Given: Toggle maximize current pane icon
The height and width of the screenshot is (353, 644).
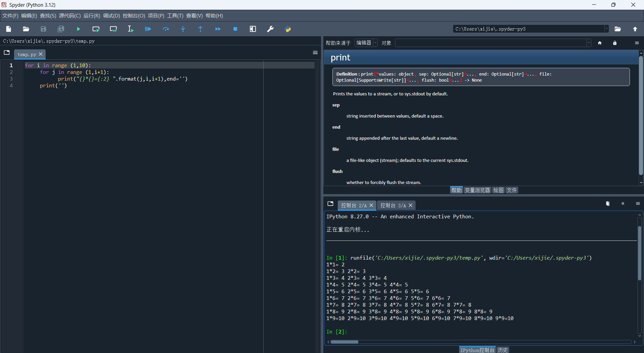Looking at the screenshot, I should (x=253, y=29).
